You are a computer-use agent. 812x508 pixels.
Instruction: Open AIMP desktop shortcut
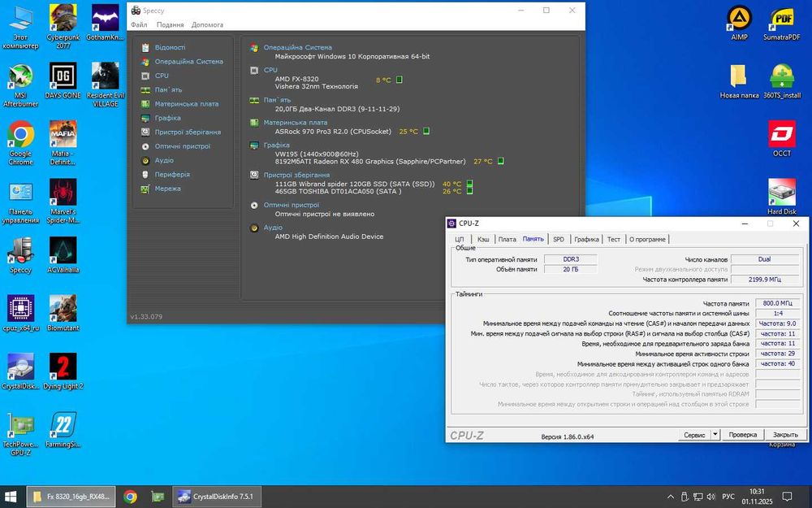[x=740, y=23]
